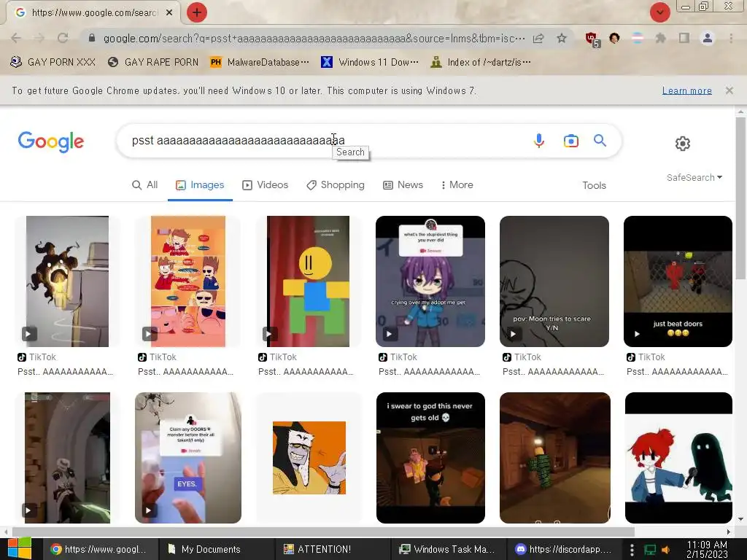This screenshot has width=747, height=560.
Task: Open the Index of /~dartz/is bookmark
Action: click(x=480, y=63)
